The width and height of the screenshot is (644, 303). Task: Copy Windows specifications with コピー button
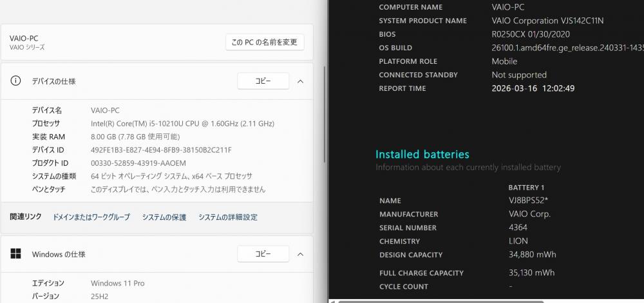pos(263,254)
